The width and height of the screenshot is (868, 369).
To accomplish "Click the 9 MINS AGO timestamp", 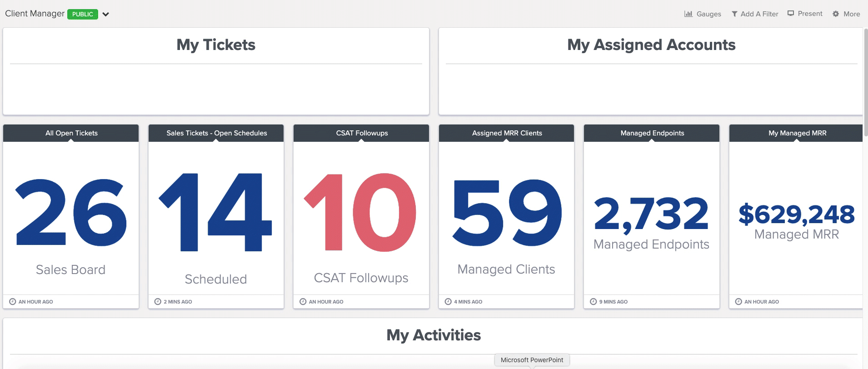I will (613, 302).
